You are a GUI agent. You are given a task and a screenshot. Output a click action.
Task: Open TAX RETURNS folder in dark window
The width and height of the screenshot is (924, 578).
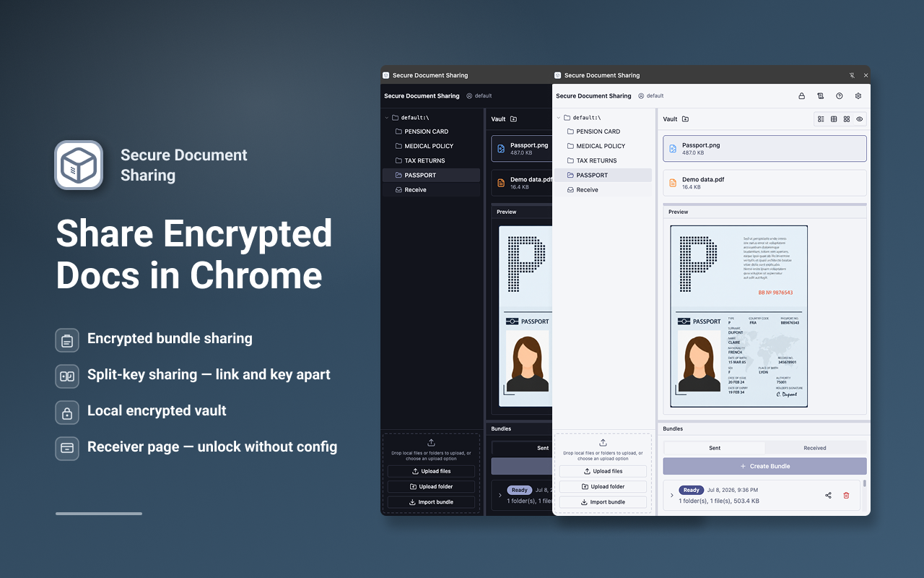tap(431, 160)
